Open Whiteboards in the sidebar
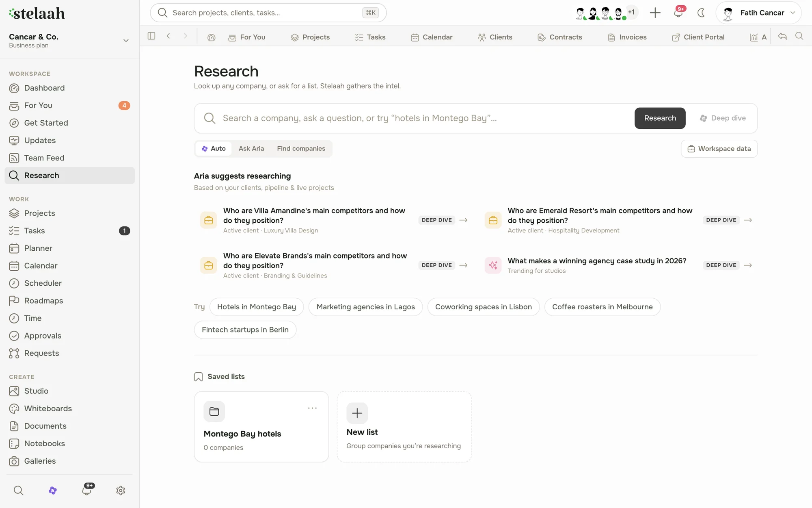 (x=69, y=408)
